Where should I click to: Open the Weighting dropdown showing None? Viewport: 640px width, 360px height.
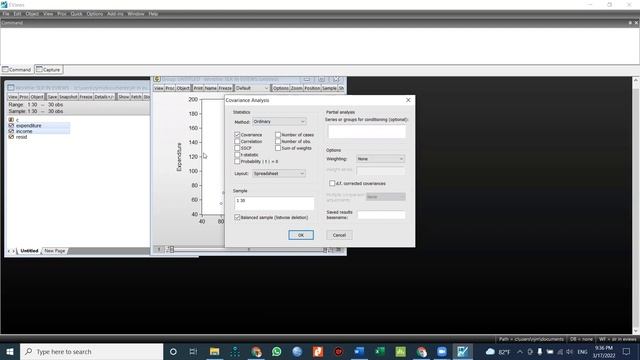pos(380,159)
